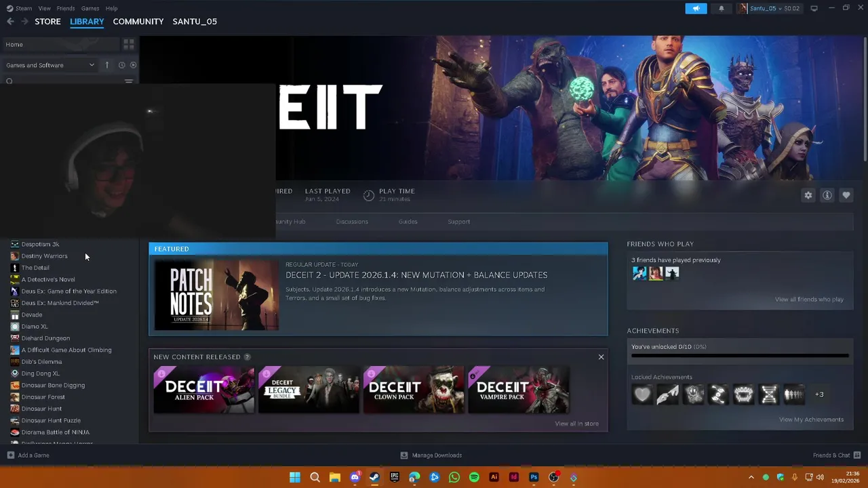View the heart locked achievement
Screen dimensions: 868x488
(642, 394)
